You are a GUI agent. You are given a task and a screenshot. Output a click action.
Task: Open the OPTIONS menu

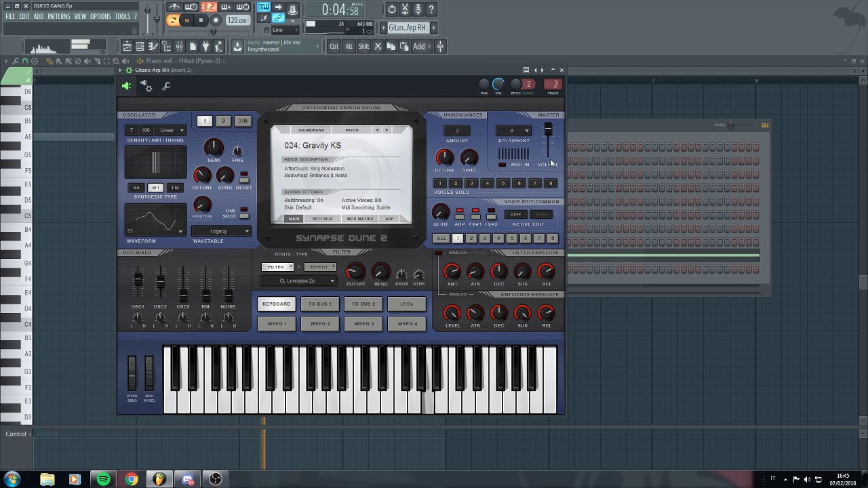point(100,16)
